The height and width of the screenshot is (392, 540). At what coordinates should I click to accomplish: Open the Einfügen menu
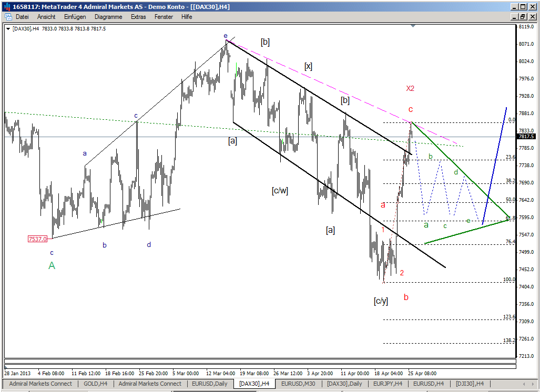tap(75, 17)
